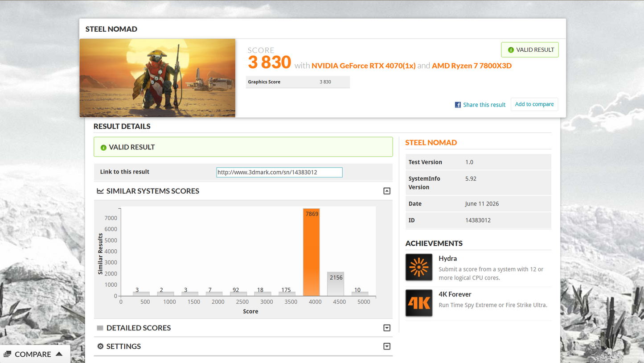Click the gear icon beside Settings

pyautogui.click(x=100, y=346)
